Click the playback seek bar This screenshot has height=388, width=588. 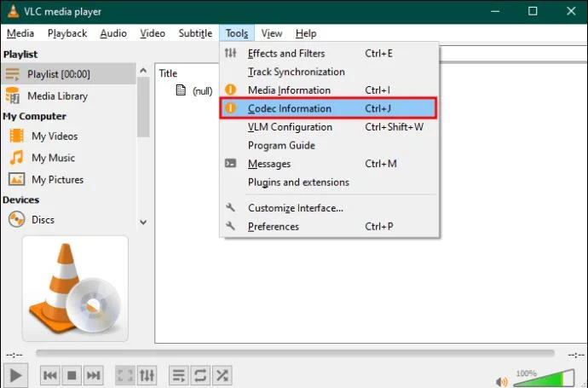295,353
